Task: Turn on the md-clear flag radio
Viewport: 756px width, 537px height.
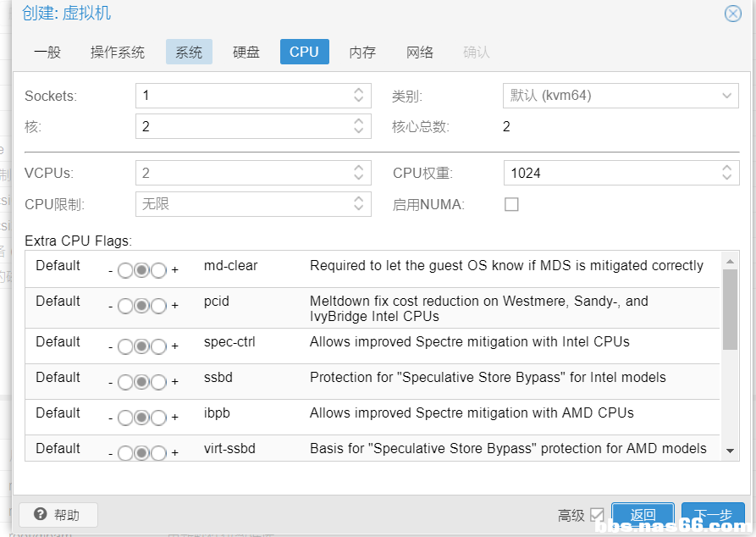Action: 158,270
